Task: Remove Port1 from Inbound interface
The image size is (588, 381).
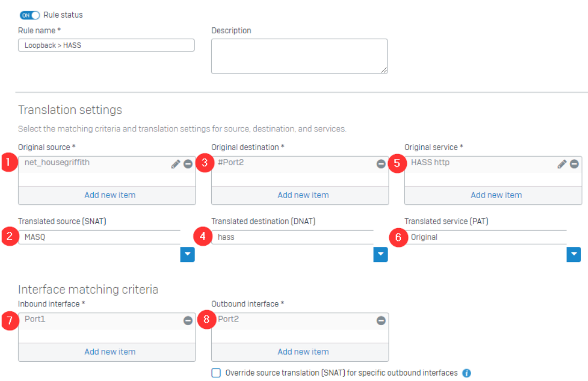Action: point(188,320)
